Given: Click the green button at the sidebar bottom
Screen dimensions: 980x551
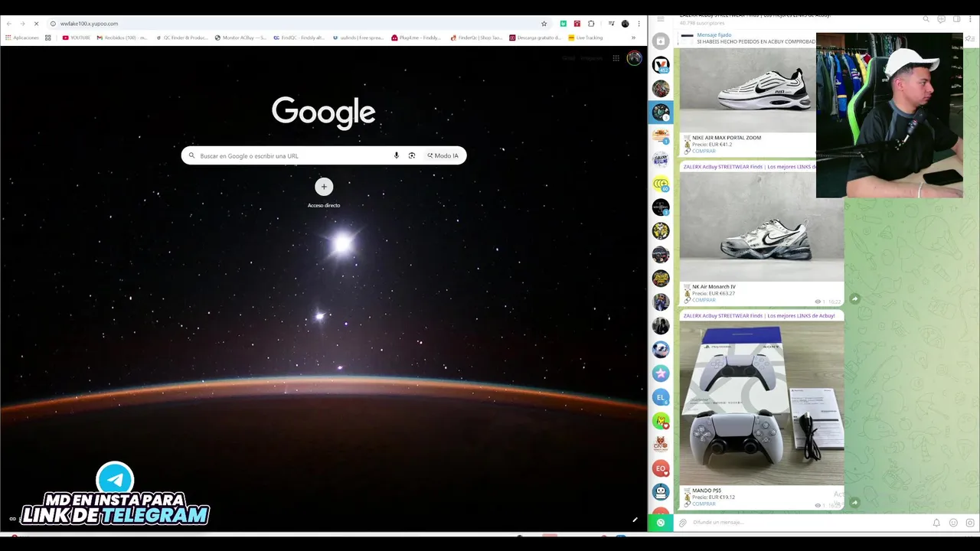Looking at the screenshot, I should point(661,523).
